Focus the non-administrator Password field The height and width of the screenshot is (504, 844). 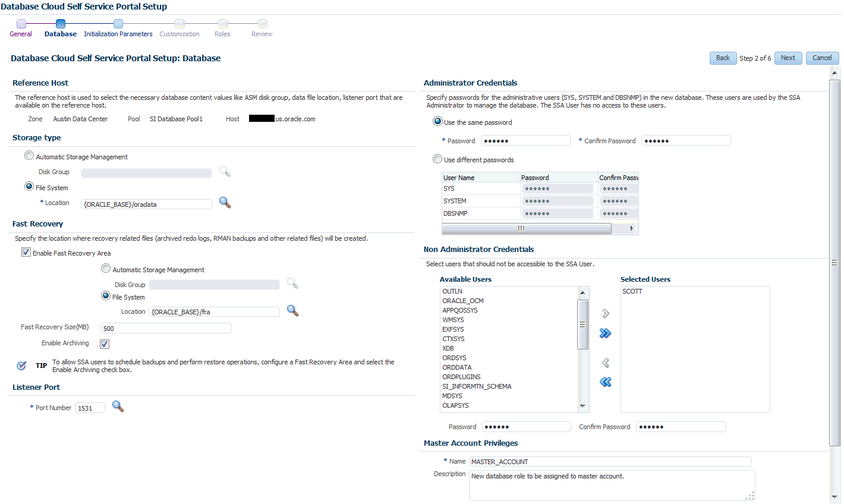coord(527,427)
